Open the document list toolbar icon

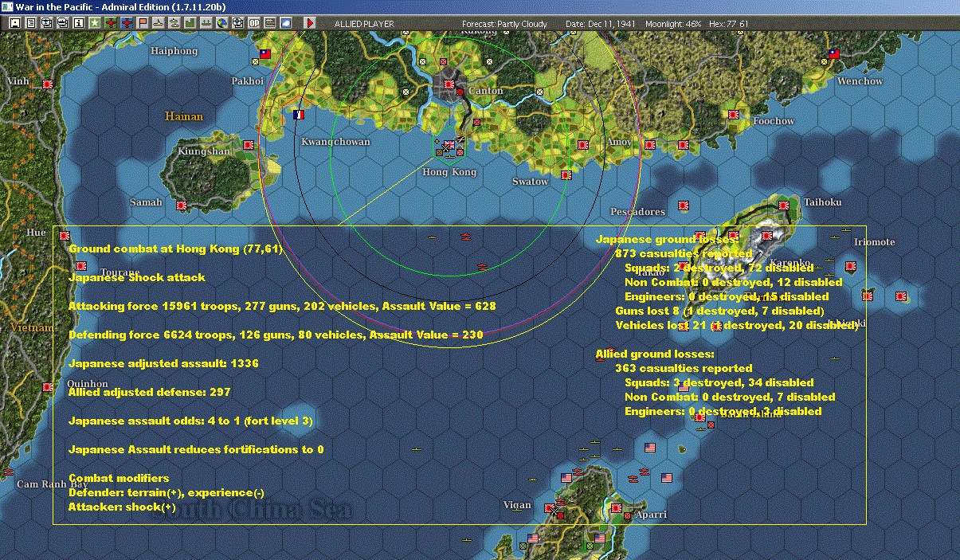click(x=31, y=23)
